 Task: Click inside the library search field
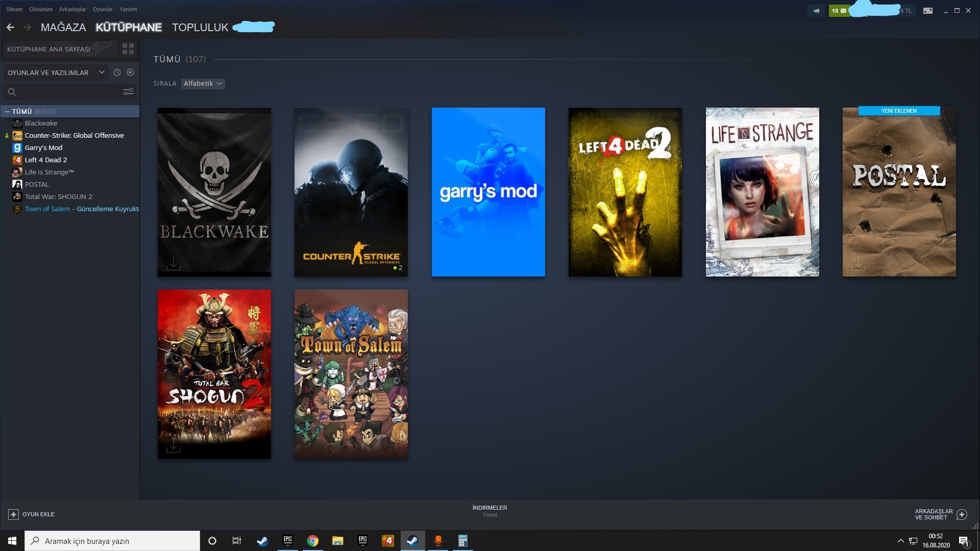click(x=70, y=92)
